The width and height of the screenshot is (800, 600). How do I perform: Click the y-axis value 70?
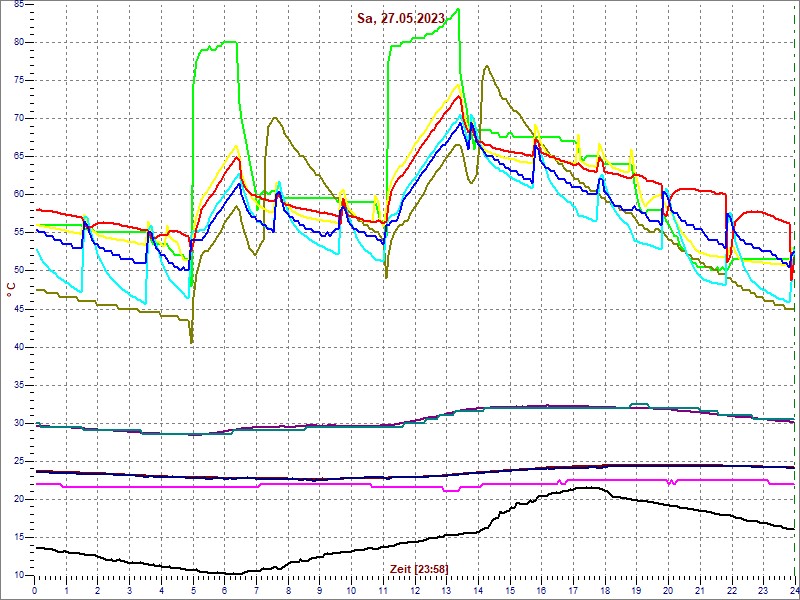click(x=19, y=118)
